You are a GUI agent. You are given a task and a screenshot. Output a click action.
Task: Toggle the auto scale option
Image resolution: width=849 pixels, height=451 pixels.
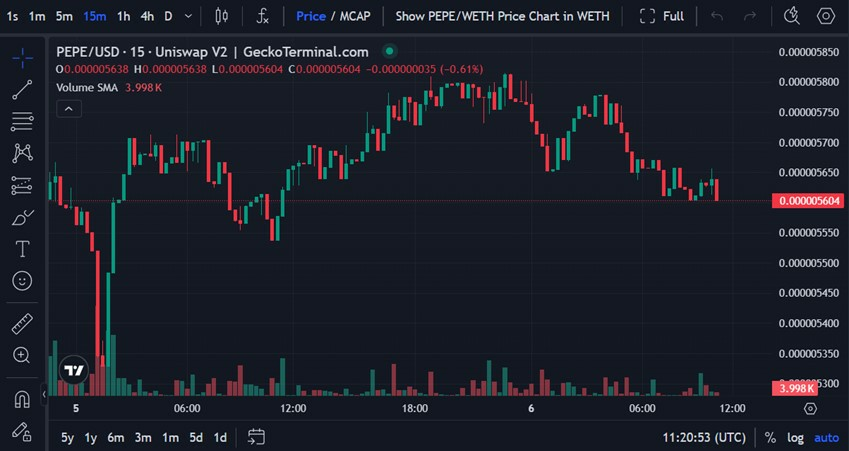(826, 437)
